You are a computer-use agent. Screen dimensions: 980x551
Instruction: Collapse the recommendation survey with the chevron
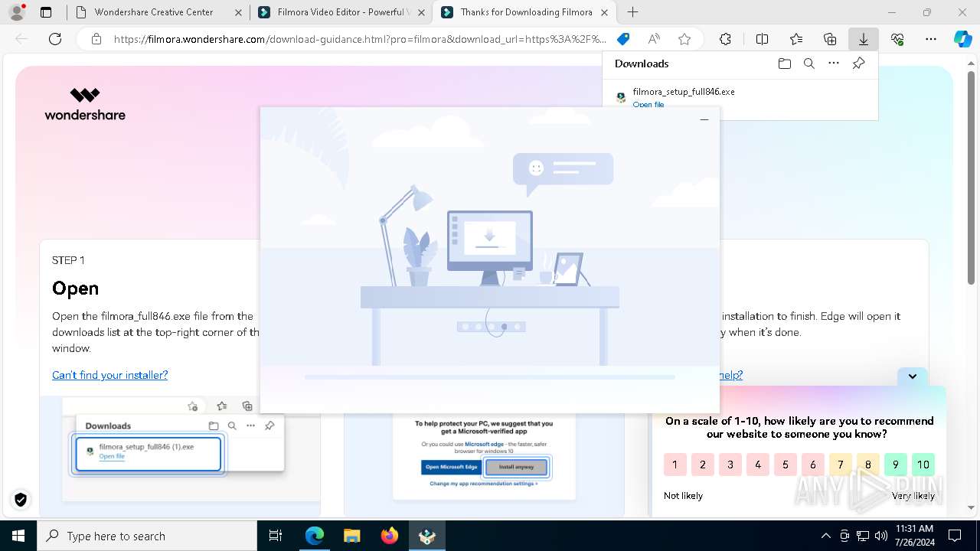pyautogui.click(x=913, y=376)
